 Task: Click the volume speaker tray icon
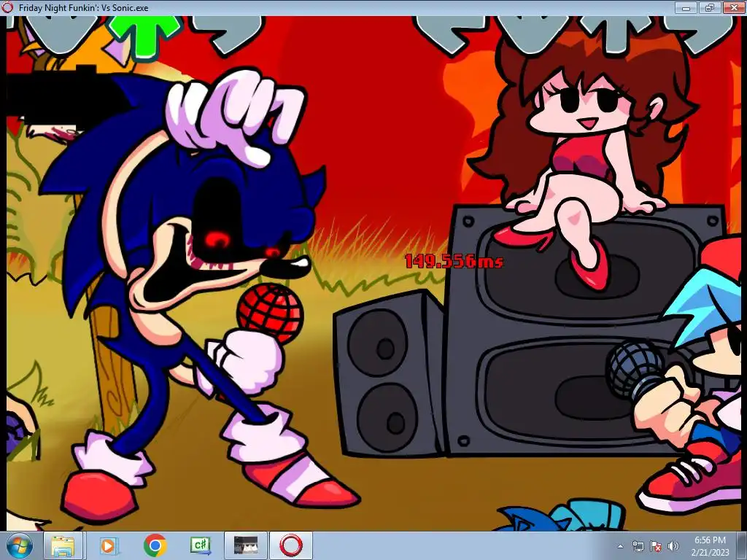point(673,546)
